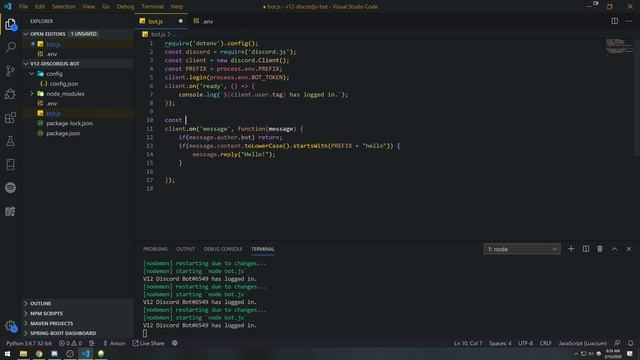Select .env under Open Editors
This screenshot has height=360, width=640.
(x=51, y=54)
